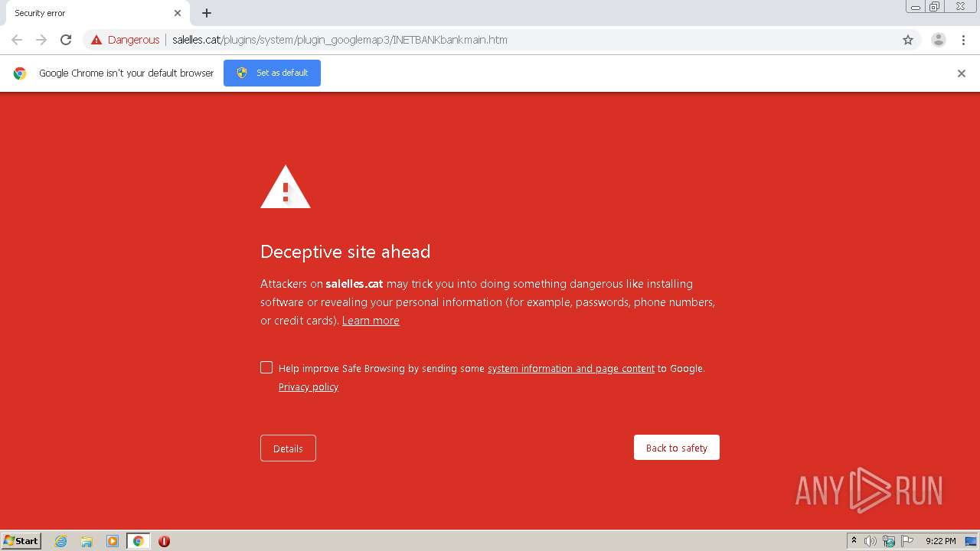Bookmark this page with the star icon
This screenshot has height=551, width=980.
click(x=908, y=40)
